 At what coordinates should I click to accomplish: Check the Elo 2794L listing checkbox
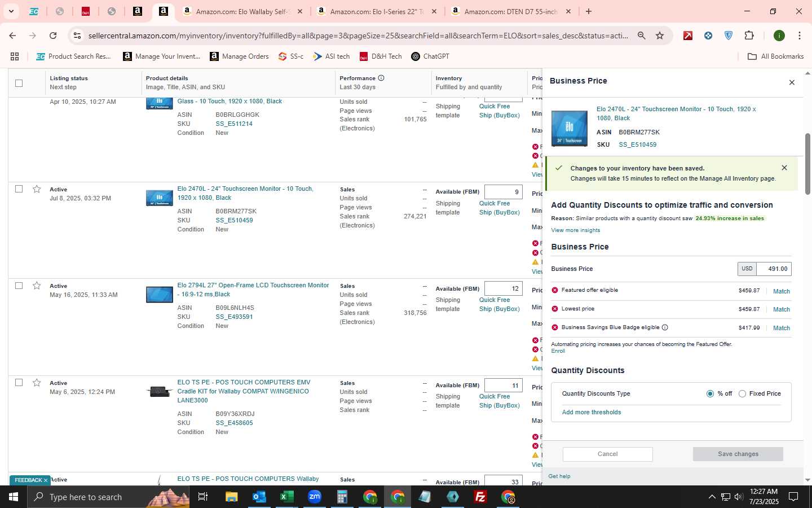(19, 286)
